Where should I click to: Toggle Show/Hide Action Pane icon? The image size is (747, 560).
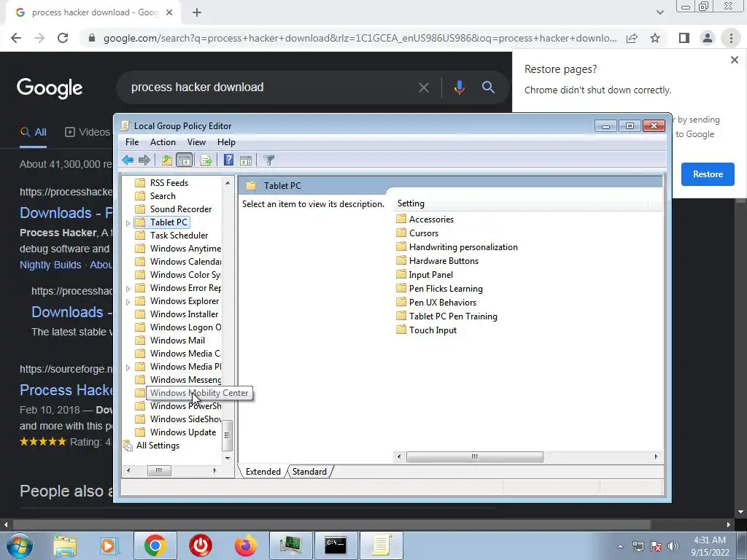246,160
